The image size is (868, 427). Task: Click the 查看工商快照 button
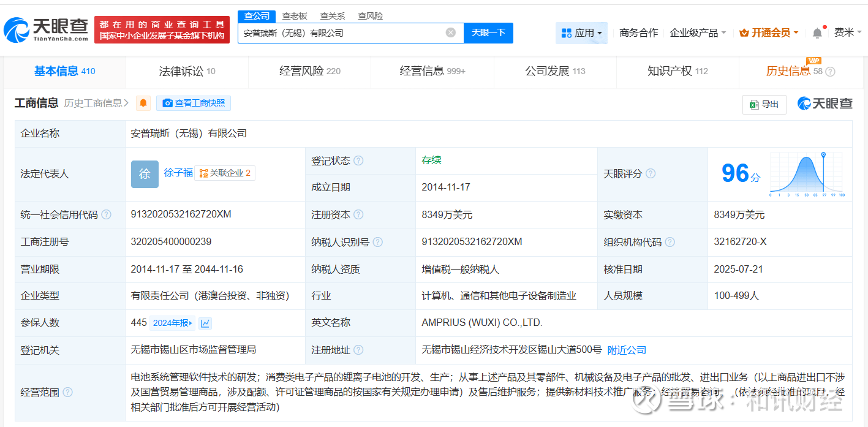click(x=194, y=103)
